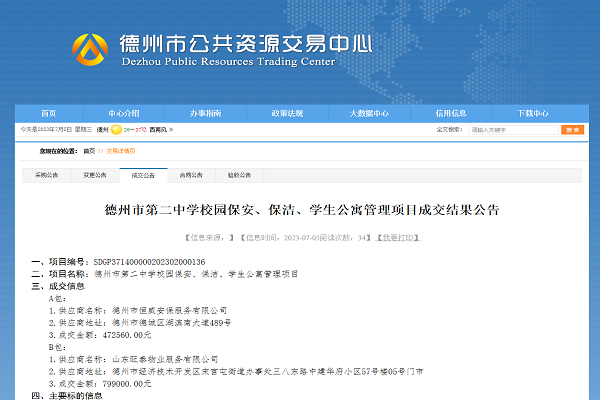Click the Dezhou Public Resources Trading Center text
The image size is (600, 400).
coord(228,62)
